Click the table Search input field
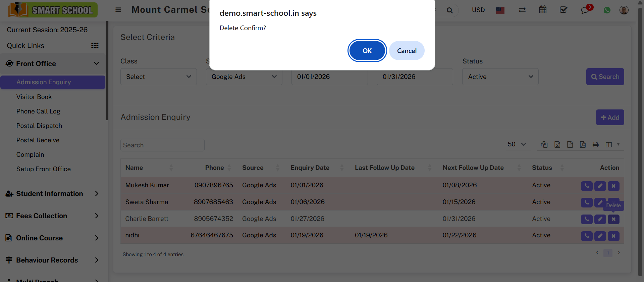The image size is (644, 282). (162, 145)
